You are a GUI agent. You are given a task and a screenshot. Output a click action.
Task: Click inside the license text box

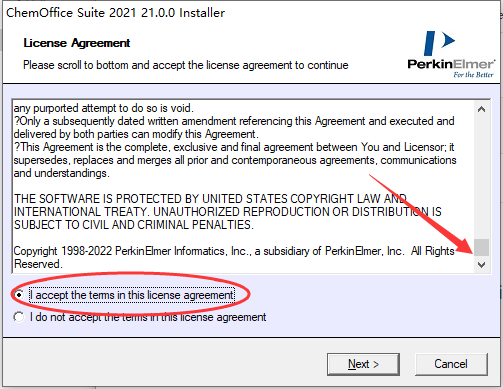click(x=243, y=186)
